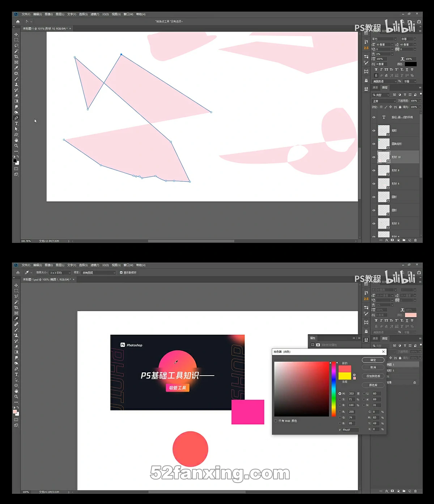Select the Zoom tool in the lower window

click(16, 396)
